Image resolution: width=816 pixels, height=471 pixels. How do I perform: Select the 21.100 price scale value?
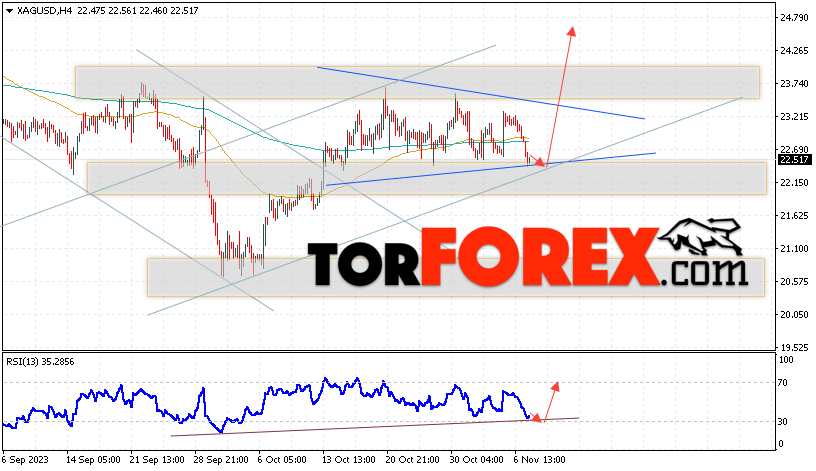tap(794, 248)
